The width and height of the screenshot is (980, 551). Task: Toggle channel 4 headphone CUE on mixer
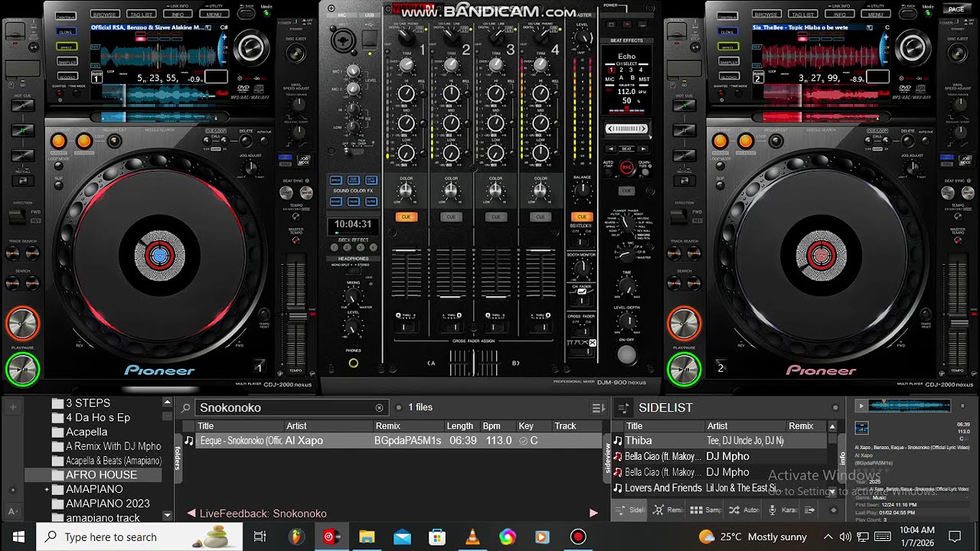click(x=541, y=217)
